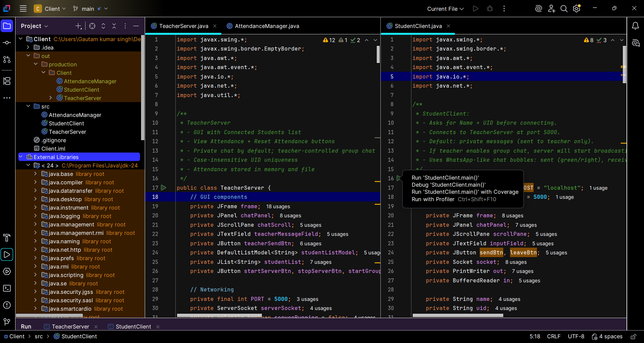Open the main branch dropdown

[91, 9]
